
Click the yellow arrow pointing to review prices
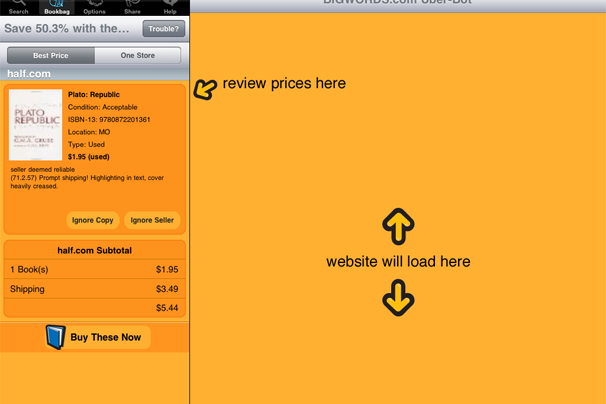[x=205, y=89]
